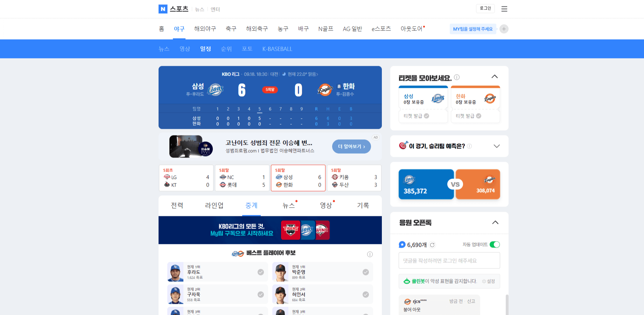Image resolution: width=644 pixels, height=315 pixels.
Task: Open the K-BASEBALL link
Action: pyautogui.click(x=277, y=49)
